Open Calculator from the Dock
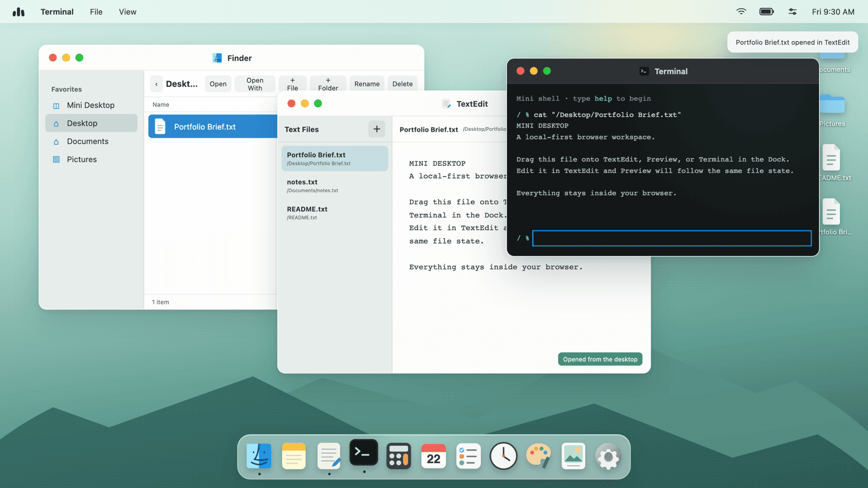 (399, 456)
